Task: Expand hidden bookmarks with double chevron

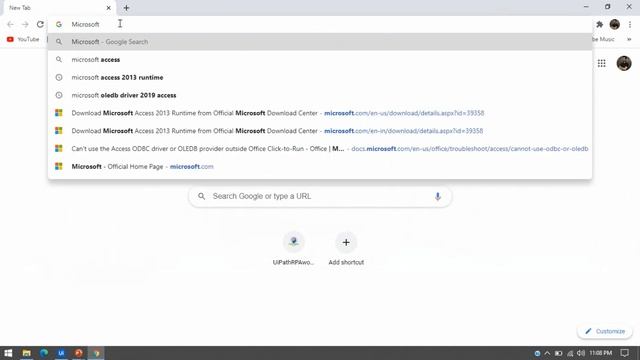Action: pyautogui.click(x=629, y=39)
